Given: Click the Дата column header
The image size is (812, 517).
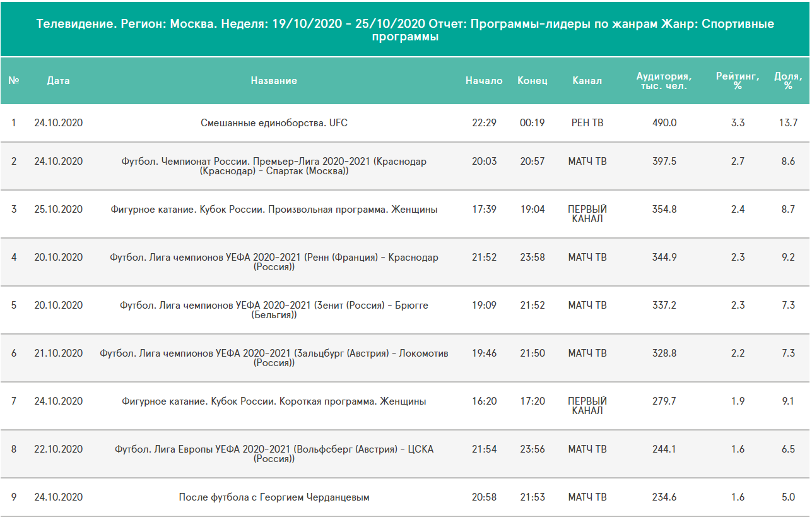Looking at the screenshot, I should pos(58,81).
